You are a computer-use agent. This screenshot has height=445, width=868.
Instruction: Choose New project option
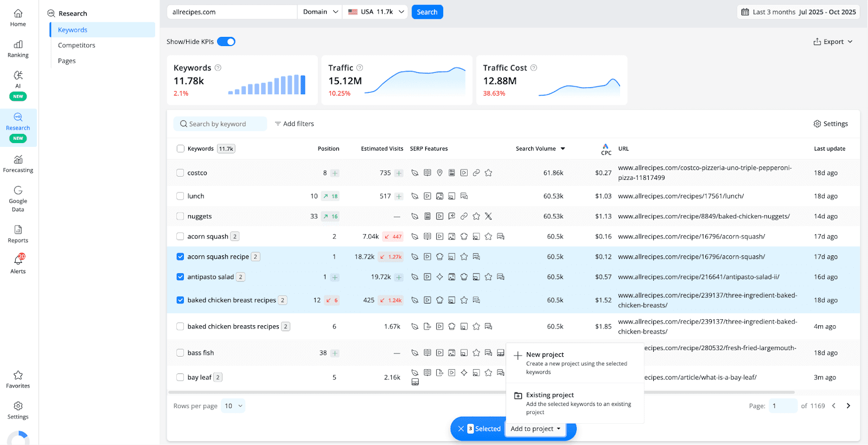pos(575,363)
